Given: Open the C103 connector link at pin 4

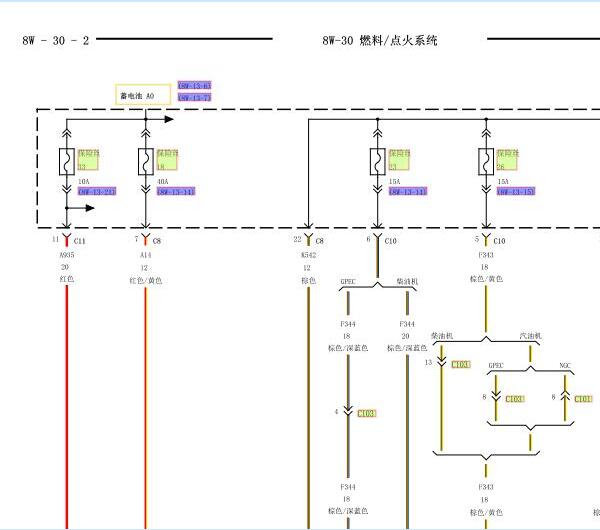Looking at the screenshot, I should pos(367,413).
